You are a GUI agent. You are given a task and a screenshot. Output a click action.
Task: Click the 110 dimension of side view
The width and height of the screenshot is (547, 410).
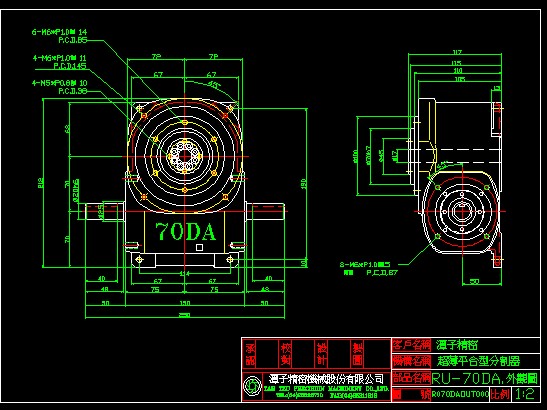click(x=458, y=71)
